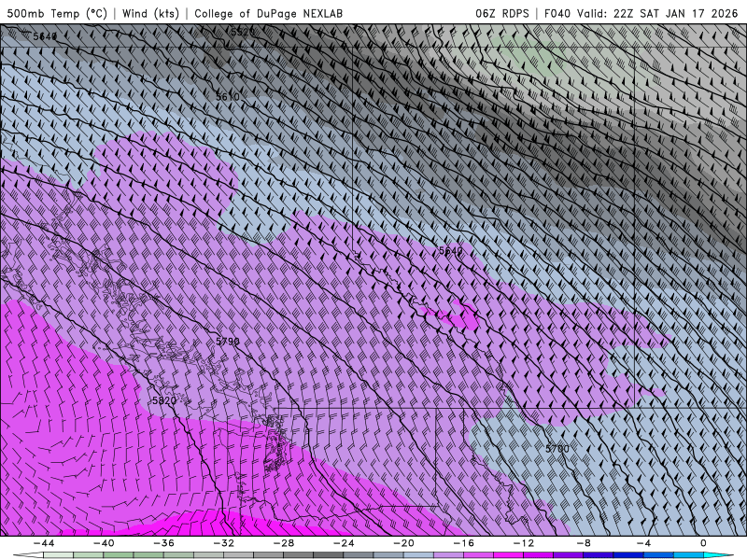Click the "Wind (kts)" header text

pyautogui.click(x=150, y=13)
